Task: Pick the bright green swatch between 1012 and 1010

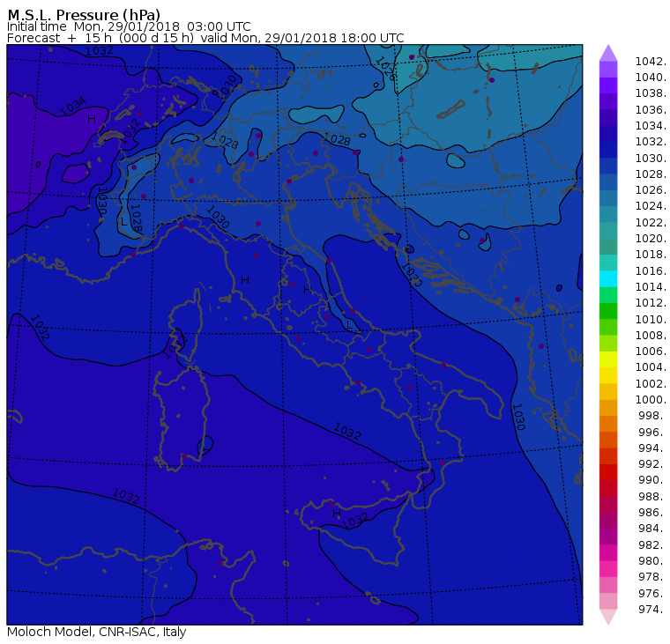Action: pos(608,311)
